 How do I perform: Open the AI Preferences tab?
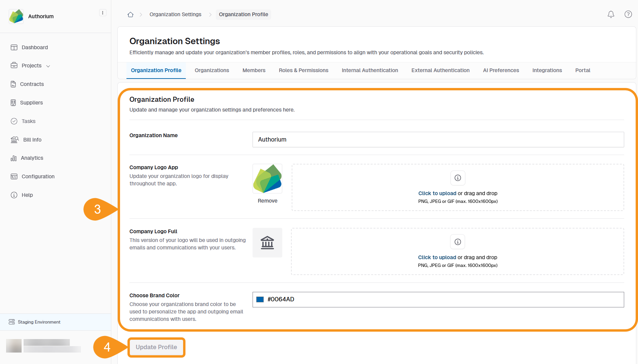(x=501, y=70)
